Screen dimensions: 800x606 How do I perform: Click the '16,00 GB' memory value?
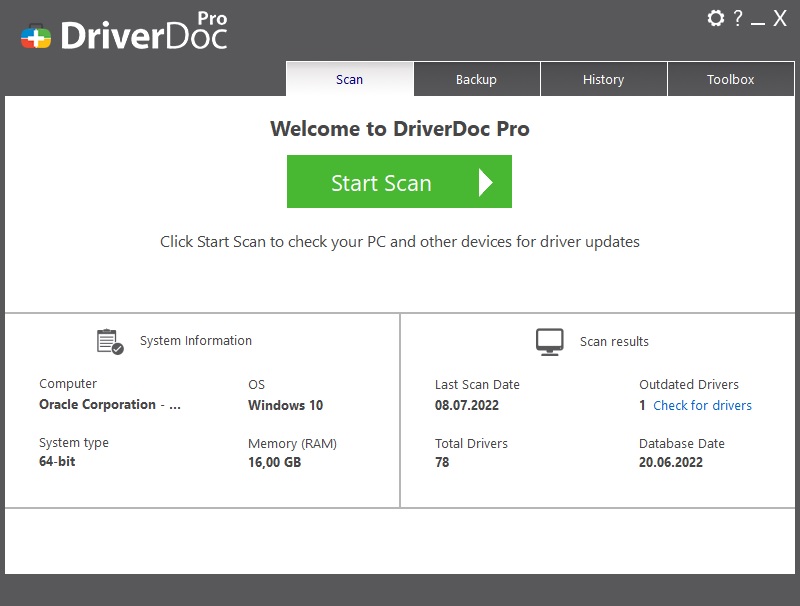point(274,463)
